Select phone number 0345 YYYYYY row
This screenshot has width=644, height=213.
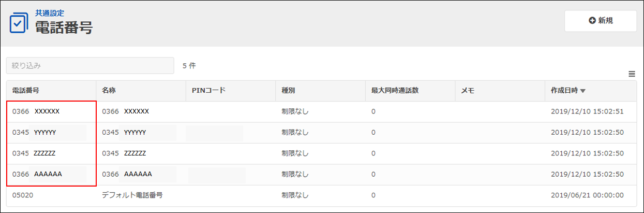(x=35, y=133)
